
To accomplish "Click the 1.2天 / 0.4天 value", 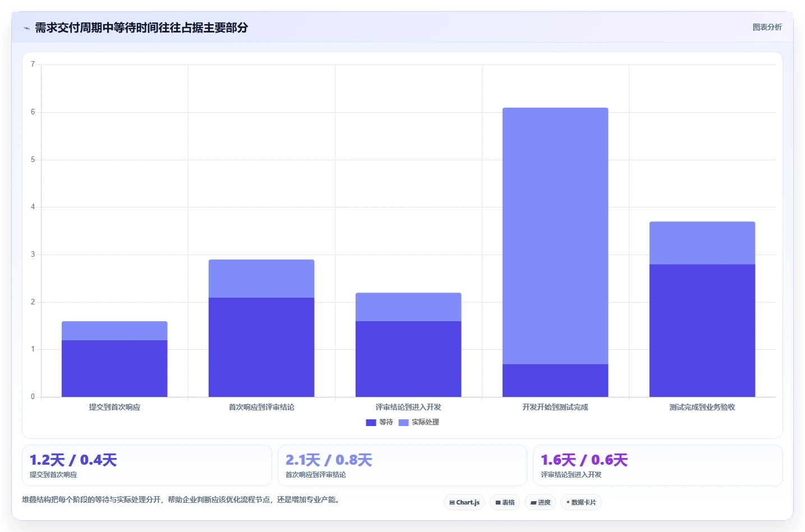I will click(x=73, y=460).
